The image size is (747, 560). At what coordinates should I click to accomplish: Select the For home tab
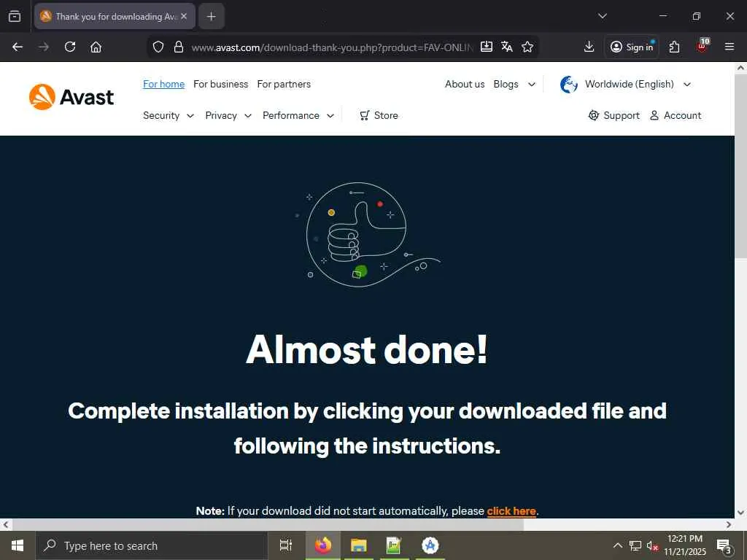point(163,85)
